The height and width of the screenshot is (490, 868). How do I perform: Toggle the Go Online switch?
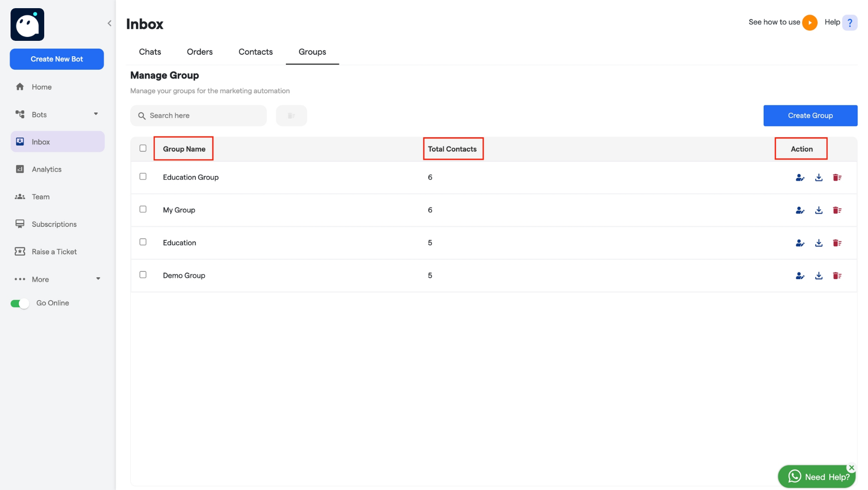click(x=20, y=303)
